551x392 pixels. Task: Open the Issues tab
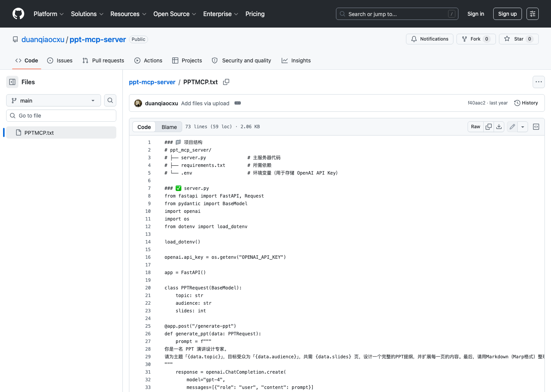pyautogui.click(x=60, y=60)
